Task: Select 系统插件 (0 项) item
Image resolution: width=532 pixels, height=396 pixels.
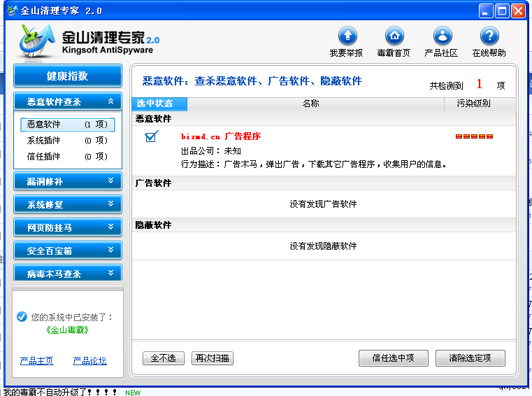Action: pyautogui.click(x=68, y=140)
